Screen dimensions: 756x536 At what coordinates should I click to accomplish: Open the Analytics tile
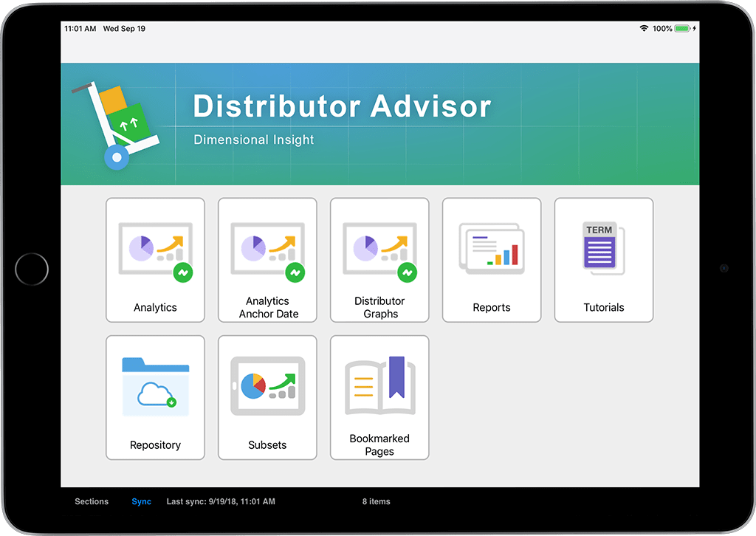click(155, 260)
